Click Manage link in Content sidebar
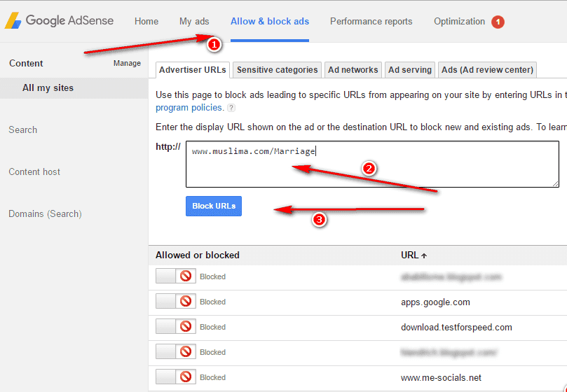Screen dimensions: 567x392 [127, 63]
